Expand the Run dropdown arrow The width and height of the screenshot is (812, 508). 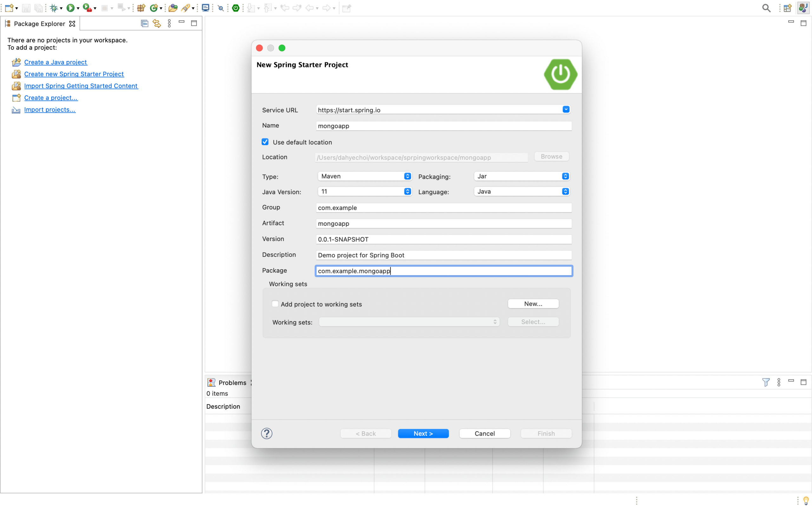pyautogui.click(x=78, y=8)
